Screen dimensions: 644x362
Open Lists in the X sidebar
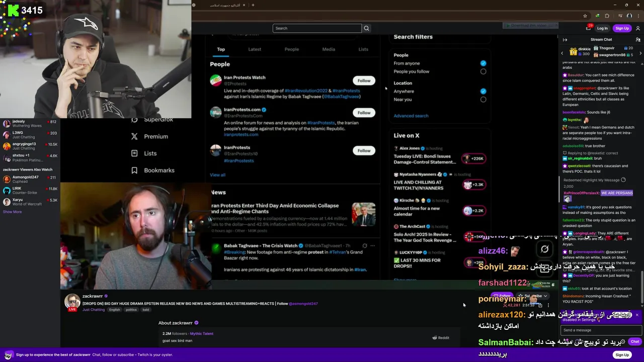coord(144,153)
